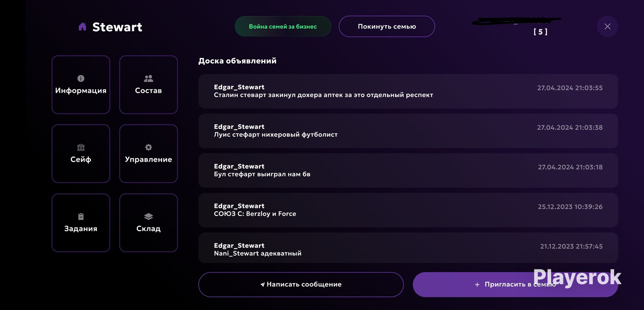Screen dimensions: 644x310
Task: Click the paper plane send icon
Action: (x=263, y=284)
